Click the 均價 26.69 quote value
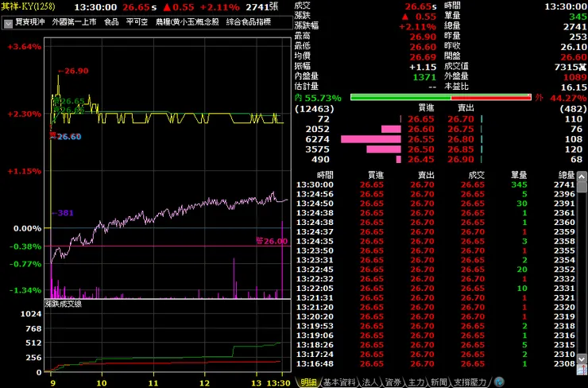Screen dimensions: 588x388 coord(423,57)
